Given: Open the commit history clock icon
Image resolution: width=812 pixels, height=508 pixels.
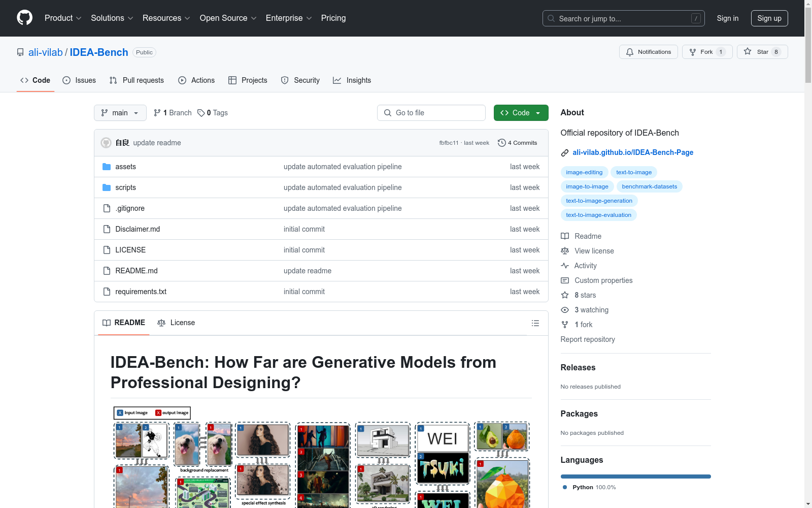Looking at the screenshot, I should tap(501, 143).
